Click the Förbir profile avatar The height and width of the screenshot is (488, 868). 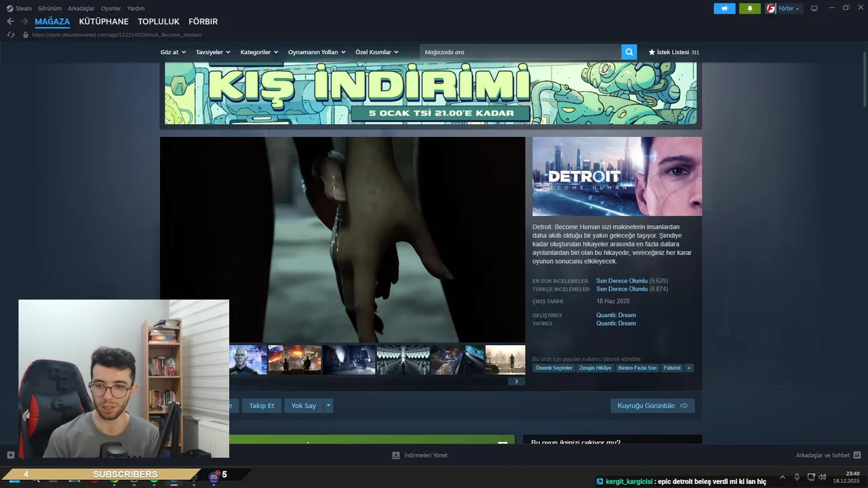[x=771, y=8]
